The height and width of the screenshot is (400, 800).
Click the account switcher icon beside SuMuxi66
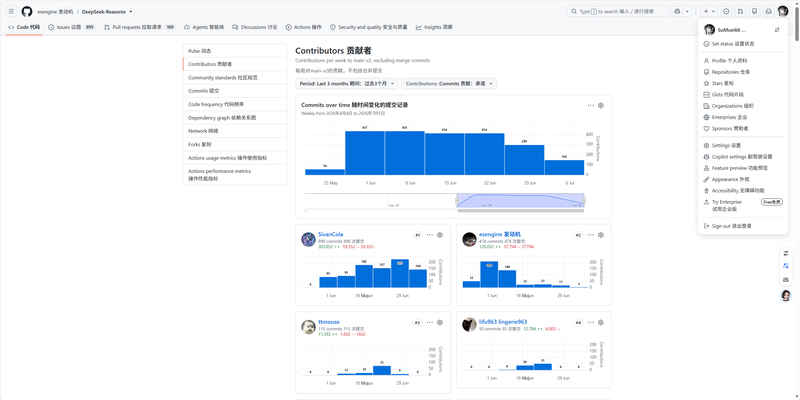[777, 30]
